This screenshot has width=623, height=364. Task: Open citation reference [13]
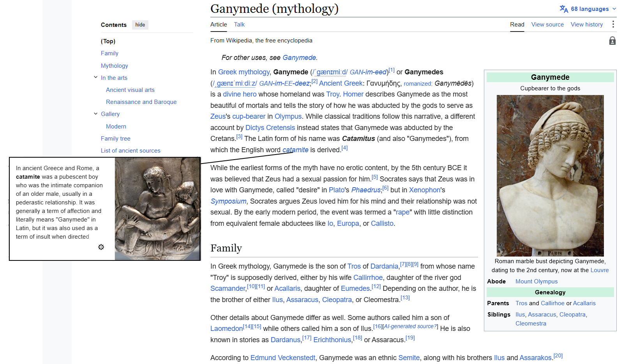tap(405, 298)
